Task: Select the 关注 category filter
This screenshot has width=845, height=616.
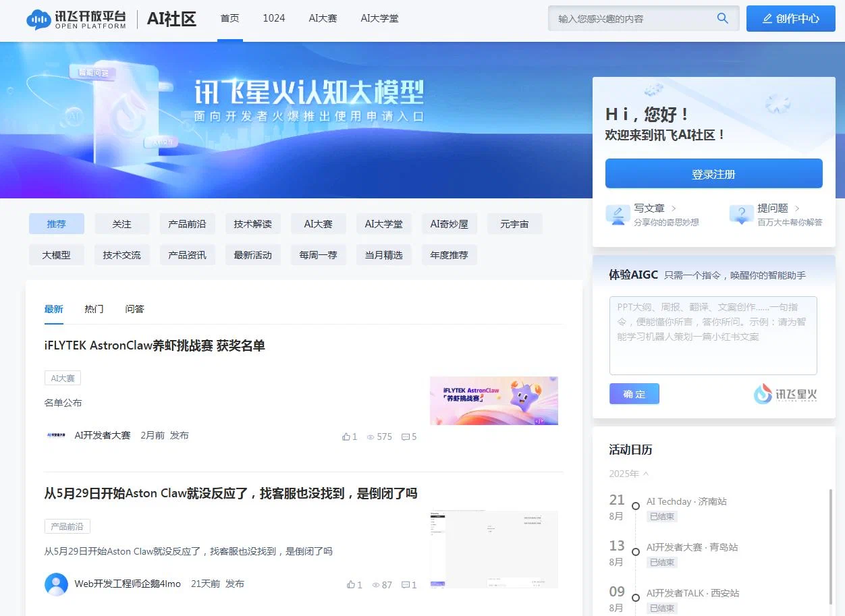Action: (122, 224)
